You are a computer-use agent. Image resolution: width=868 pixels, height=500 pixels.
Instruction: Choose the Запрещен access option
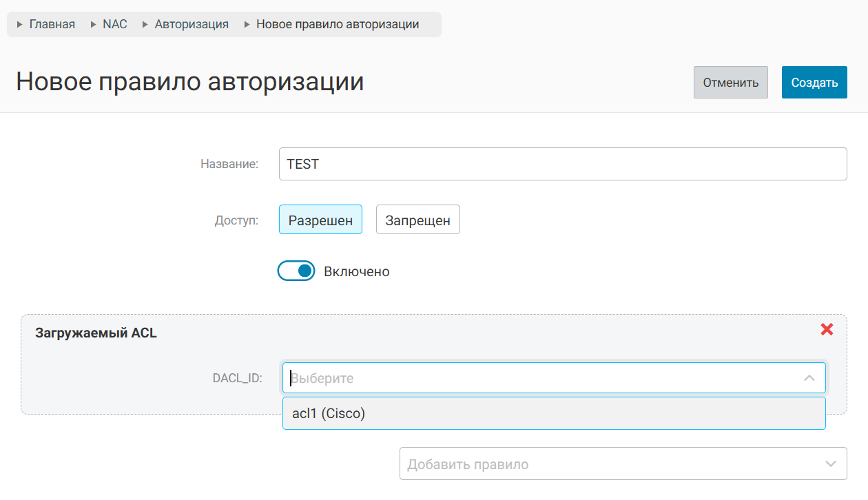point(417,220)
